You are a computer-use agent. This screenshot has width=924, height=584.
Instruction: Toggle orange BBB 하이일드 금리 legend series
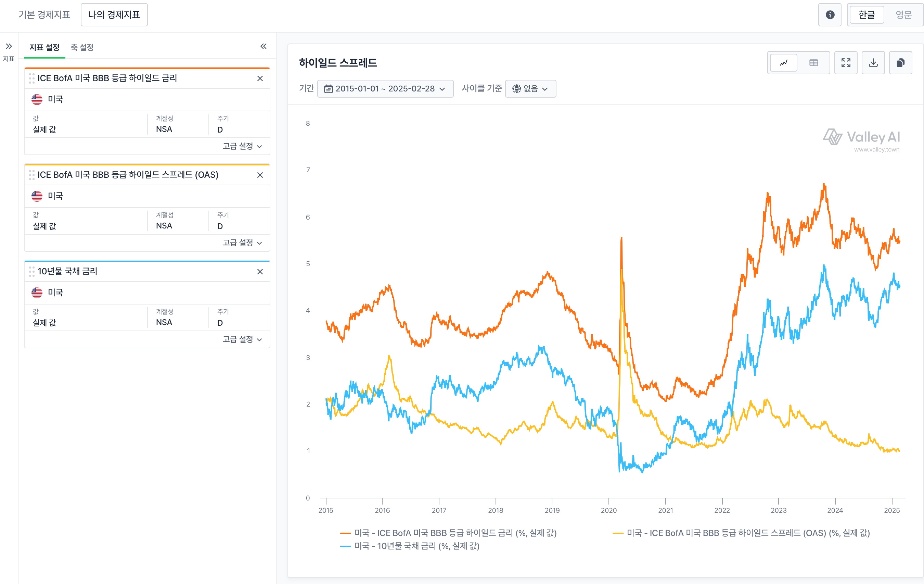448,533
